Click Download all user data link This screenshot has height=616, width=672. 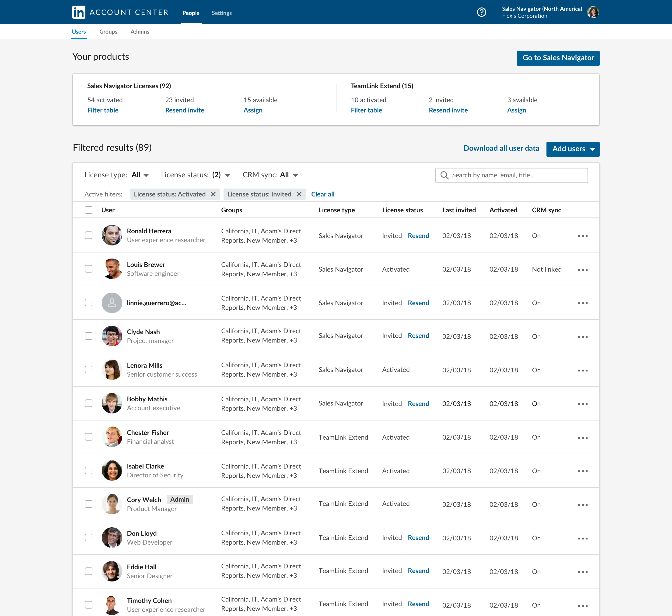click(x=501, y=148)
